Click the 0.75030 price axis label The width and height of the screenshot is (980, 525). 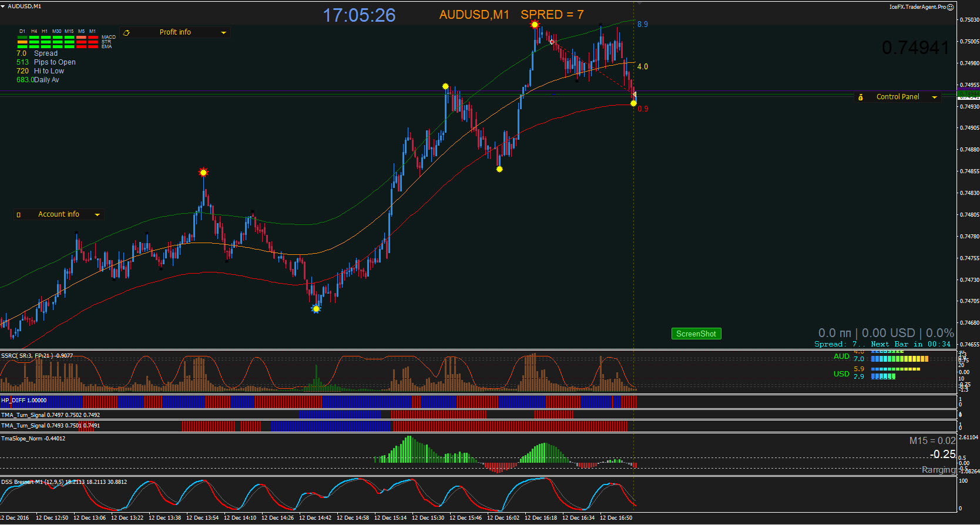969,20
